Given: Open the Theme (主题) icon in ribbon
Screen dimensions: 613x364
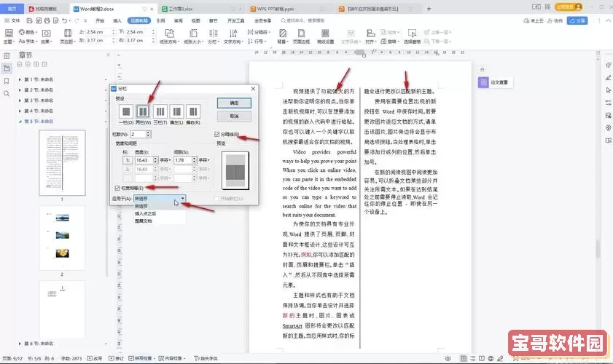Looking at the screenshot, I should pyautogui.click(x=9, y=36).
